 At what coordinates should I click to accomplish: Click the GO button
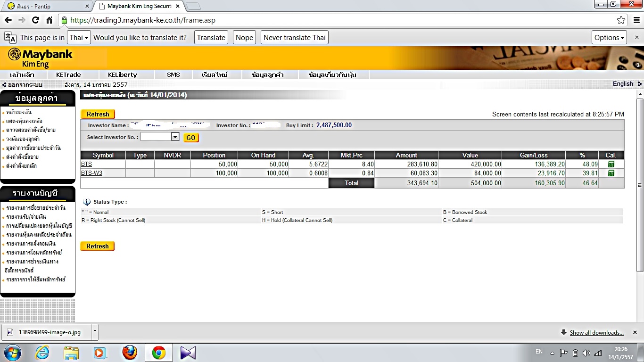point(191,138)
